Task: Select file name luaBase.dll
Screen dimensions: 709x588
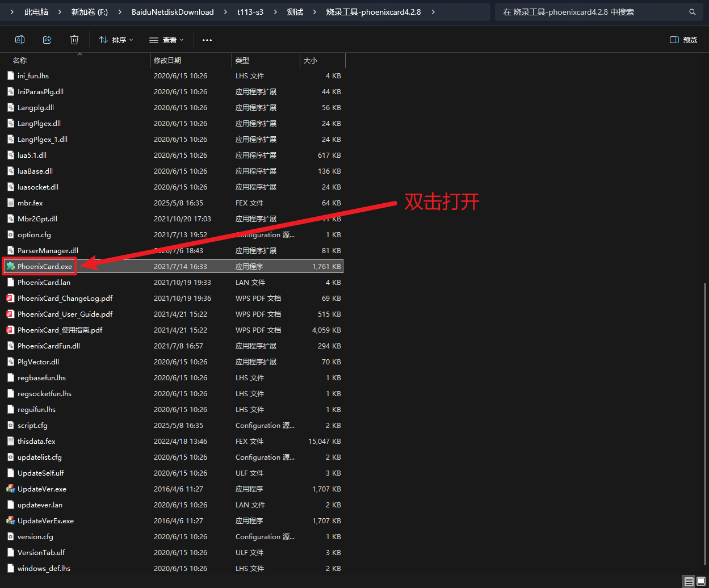Action: coord(35,171)
